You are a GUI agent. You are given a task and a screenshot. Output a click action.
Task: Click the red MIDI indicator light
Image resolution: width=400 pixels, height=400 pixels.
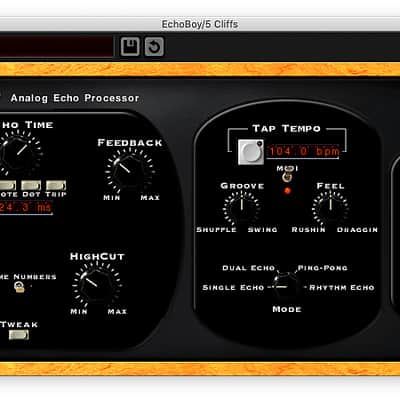pos(287,191)
